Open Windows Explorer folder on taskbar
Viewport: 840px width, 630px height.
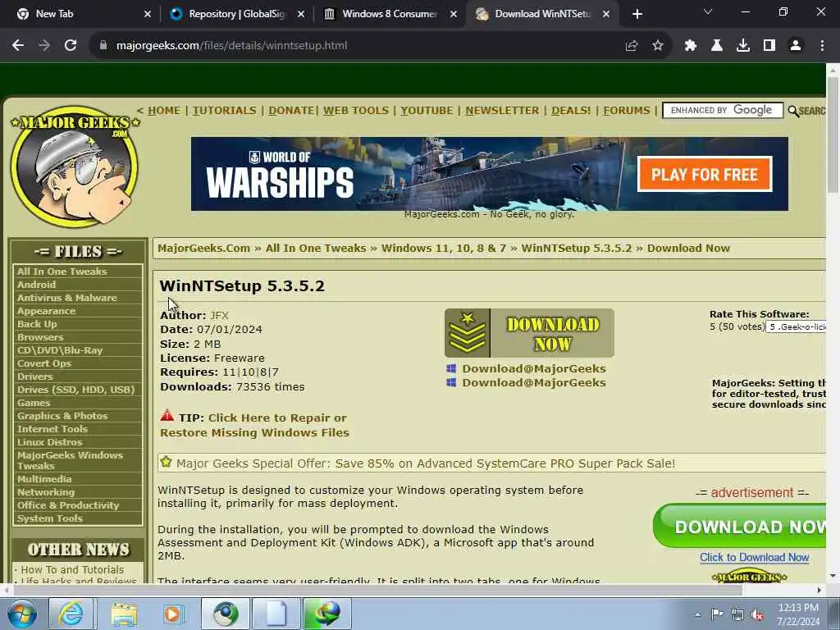(x=125, y=614)
